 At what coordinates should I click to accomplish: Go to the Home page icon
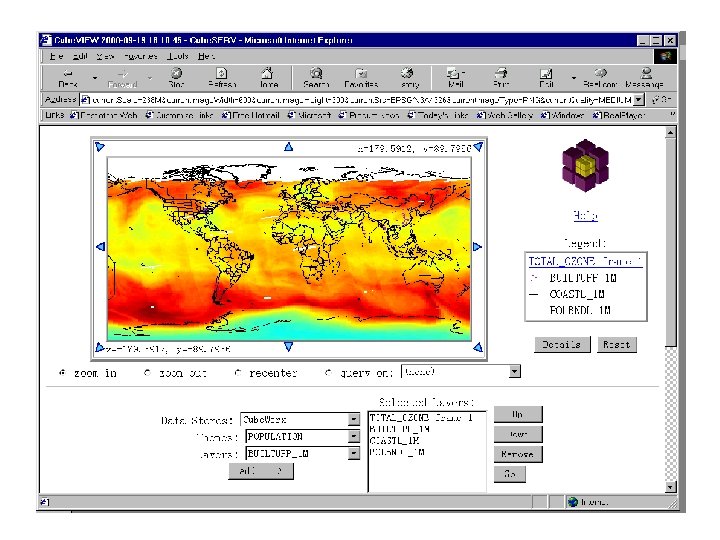point(269,78)
